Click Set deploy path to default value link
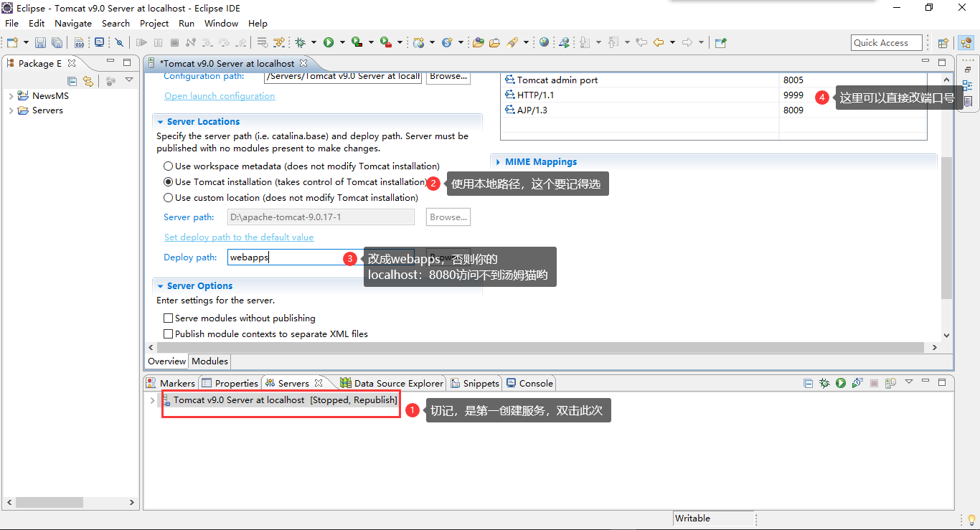Screen dimensions: 980x530 tap(239, 237)
